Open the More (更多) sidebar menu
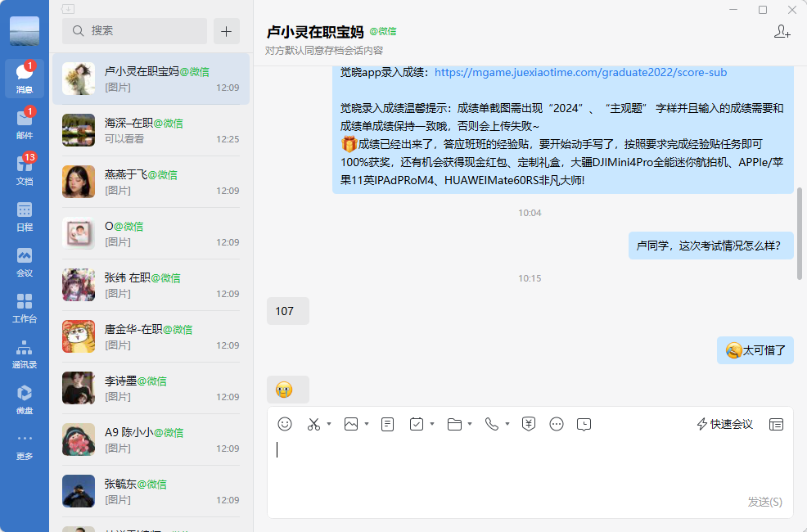This screenshot has height=532, width=807. point(25,445)
